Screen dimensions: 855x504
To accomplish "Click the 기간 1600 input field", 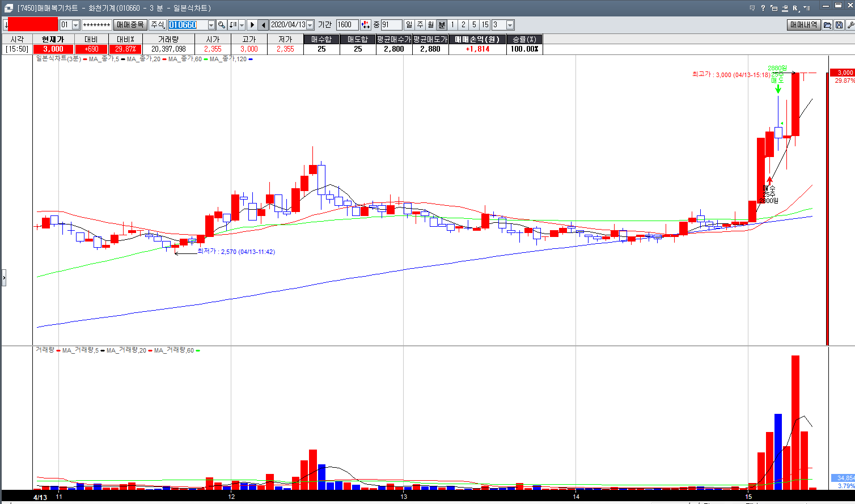I will (x=348, y=25).
